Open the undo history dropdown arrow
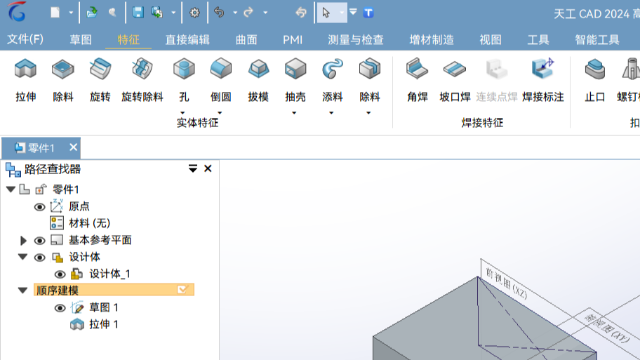 235,13
